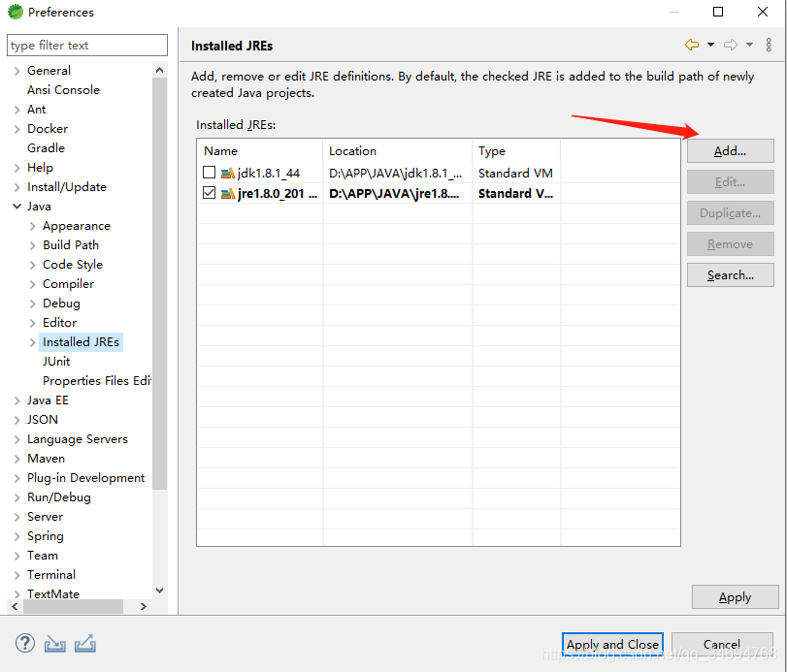Select Ansi Console in the tree
Image resolution: width=787 pixels, height=672 pixels.
[63, 90]
